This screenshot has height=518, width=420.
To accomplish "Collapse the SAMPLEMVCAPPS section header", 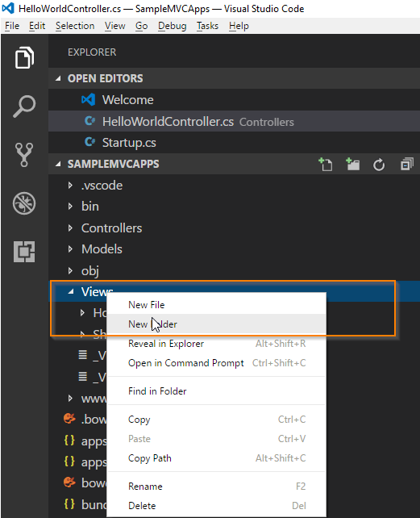I will point(113,164).
